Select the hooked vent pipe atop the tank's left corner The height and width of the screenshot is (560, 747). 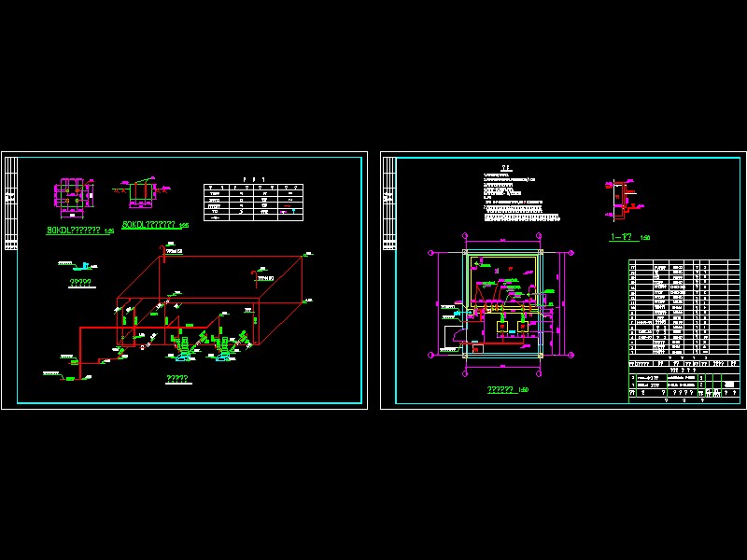coord(162,253)
